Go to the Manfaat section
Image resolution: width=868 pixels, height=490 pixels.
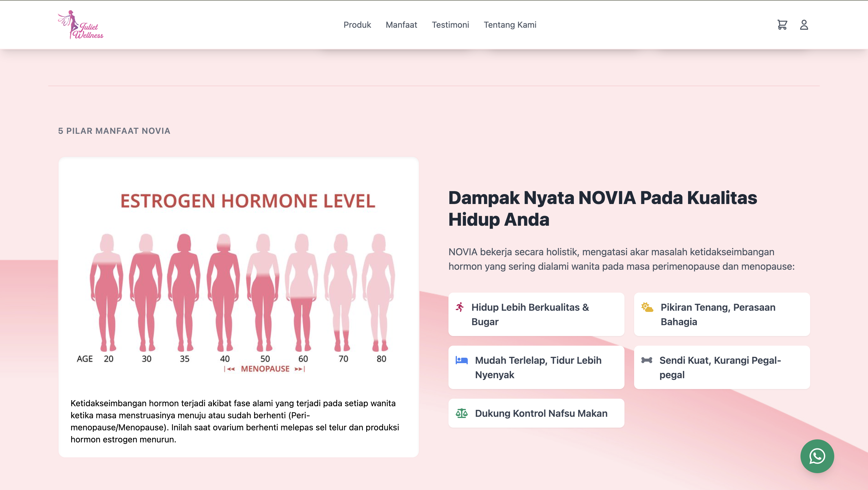click(x=401, y=25)
